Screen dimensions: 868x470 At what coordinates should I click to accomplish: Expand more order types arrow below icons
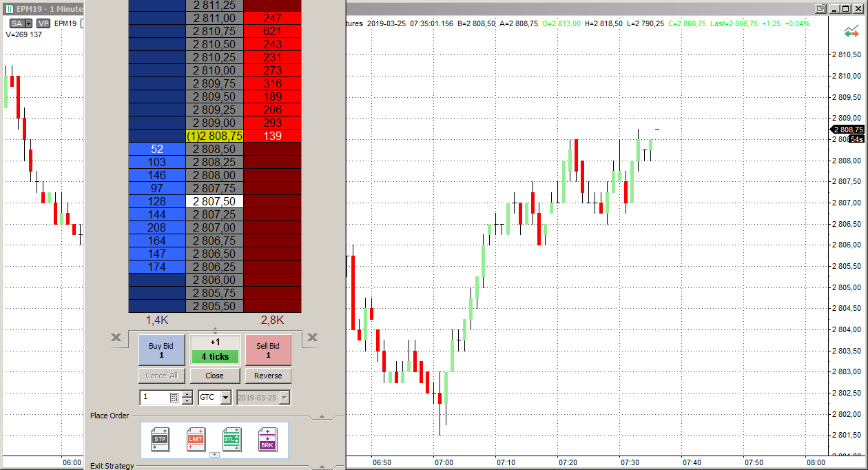click(214, 454)
